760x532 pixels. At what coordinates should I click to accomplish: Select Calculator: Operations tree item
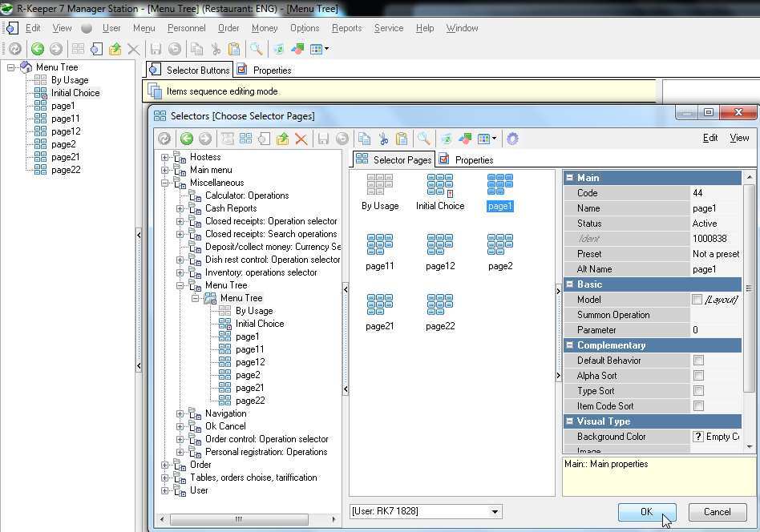coord(247,195)
